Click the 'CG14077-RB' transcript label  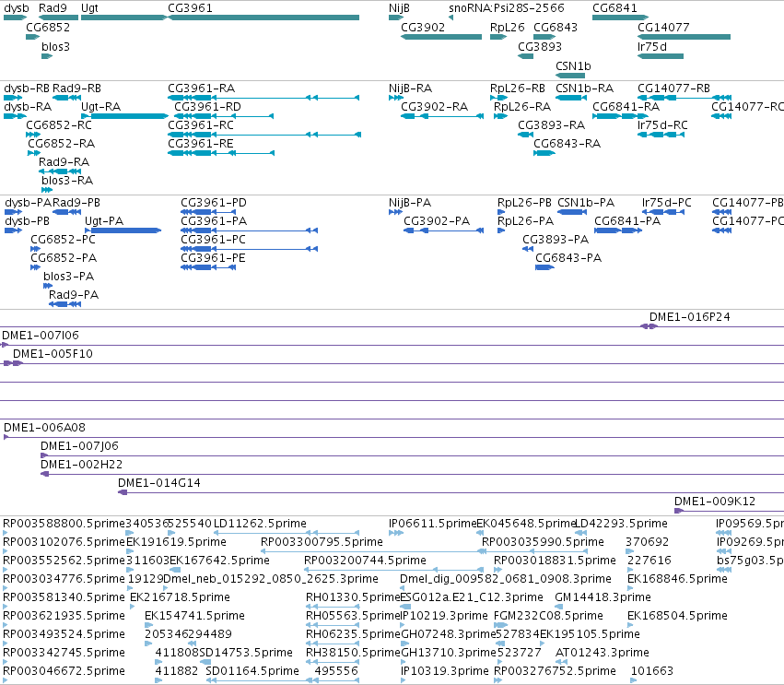673,89
